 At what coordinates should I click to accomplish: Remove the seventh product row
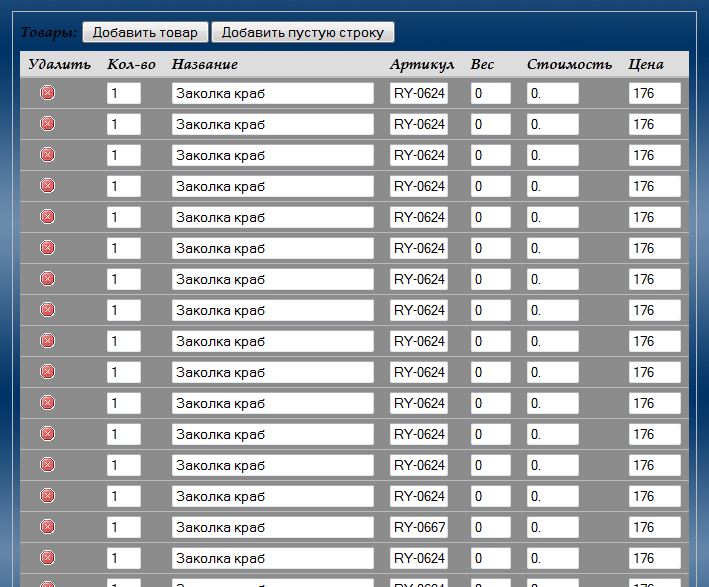point(47,279)
